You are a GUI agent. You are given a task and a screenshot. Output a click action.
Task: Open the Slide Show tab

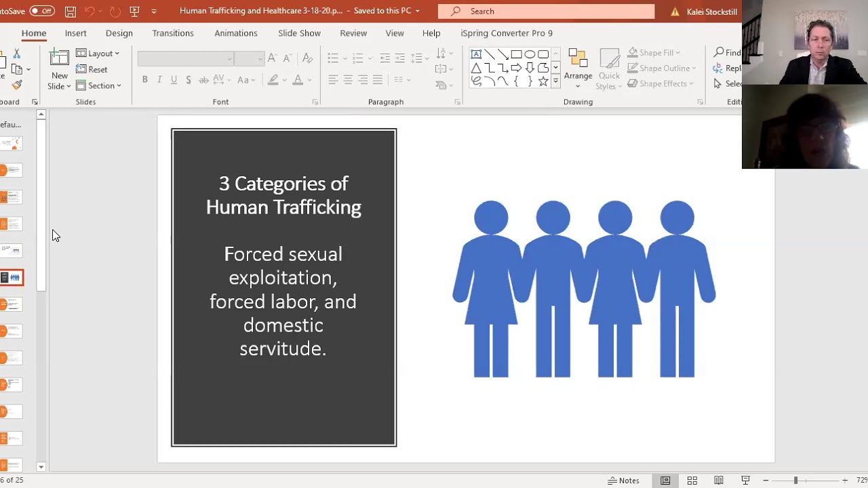(x=299, y=33)
